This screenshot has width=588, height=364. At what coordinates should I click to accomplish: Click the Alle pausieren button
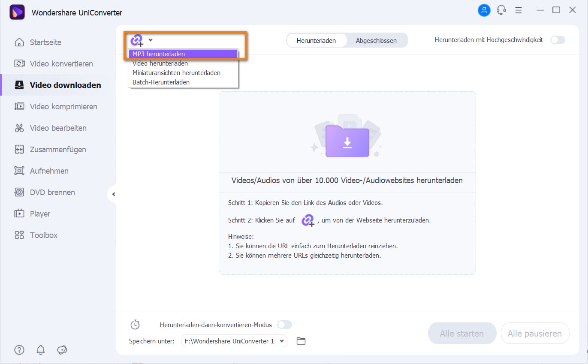[535, 334]
